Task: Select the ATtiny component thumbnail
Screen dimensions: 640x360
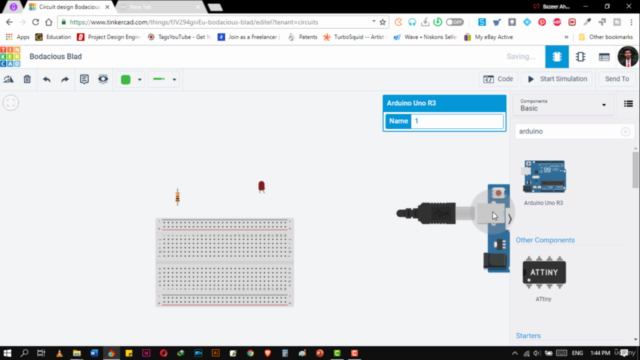Action: tap(544, 273)
